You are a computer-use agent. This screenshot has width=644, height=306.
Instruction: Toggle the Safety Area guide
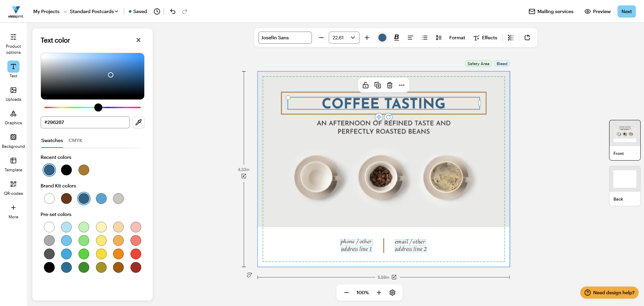[478, 64]
